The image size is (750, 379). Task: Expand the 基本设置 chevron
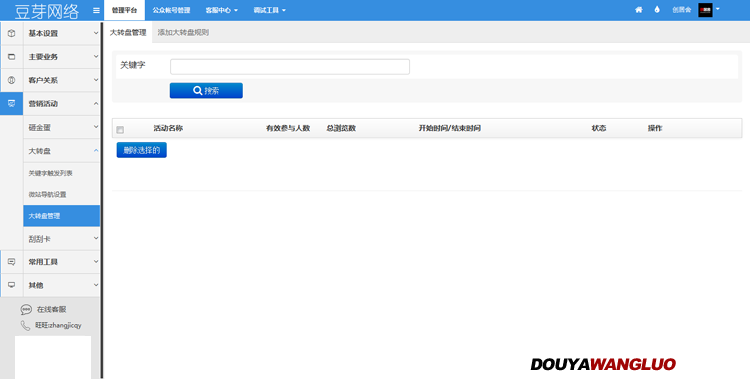click(x=96, y=33)
